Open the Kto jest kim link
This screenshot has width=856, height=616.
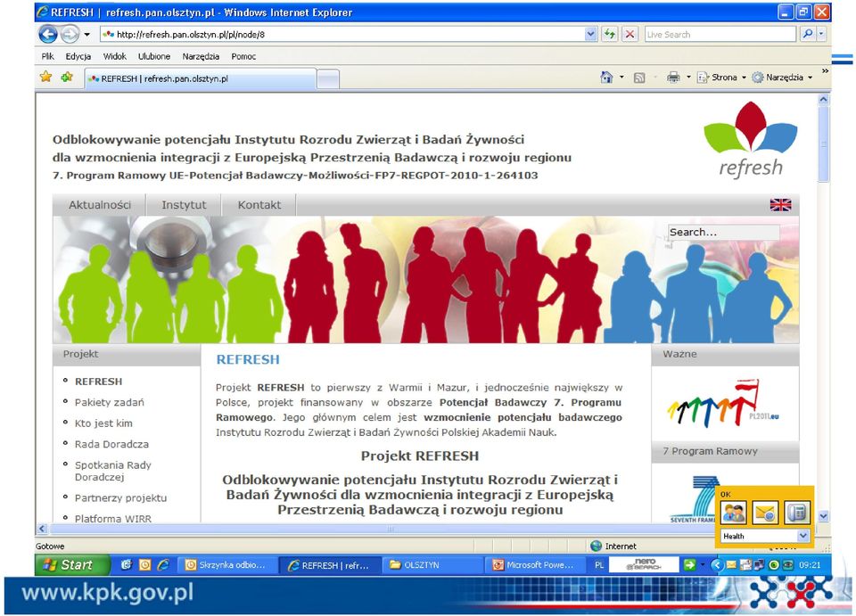click(103, 423)
